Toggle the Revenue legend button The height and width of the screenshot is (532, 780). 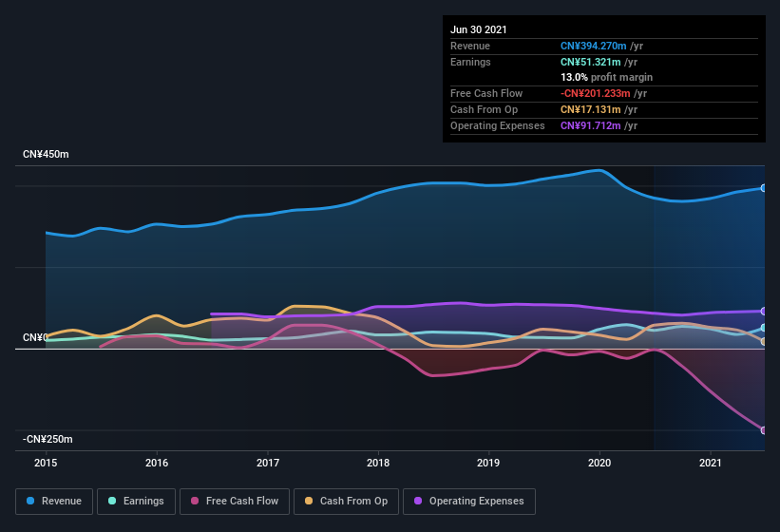[54, 502]
